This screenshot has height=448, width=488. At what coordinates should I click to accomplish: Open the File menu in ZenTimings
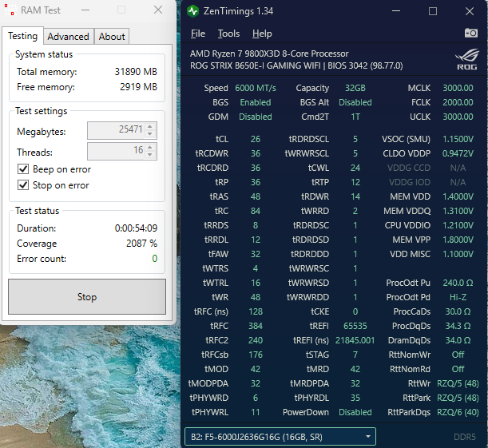[198, 34]
